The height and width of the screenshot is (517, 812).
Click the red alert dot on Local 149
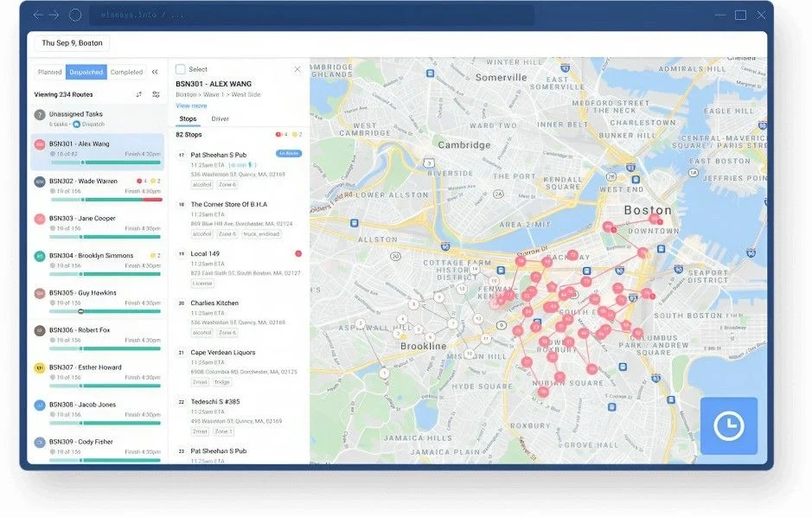(298, 253)
